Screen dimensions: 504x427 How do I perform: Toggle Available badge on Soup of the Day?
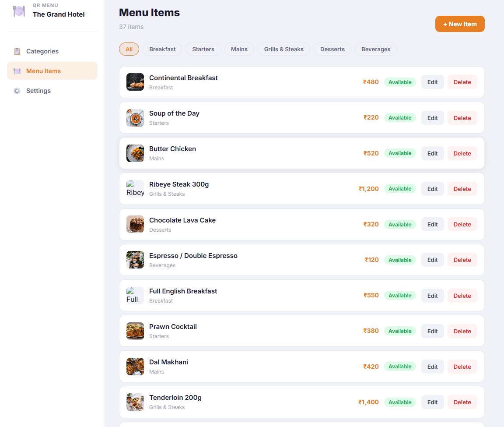click(x=400, y=118)
